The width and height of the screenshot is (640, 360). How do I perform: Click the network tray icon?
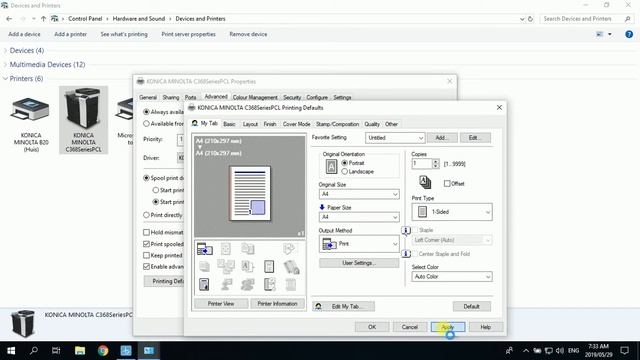coord(549,351)
